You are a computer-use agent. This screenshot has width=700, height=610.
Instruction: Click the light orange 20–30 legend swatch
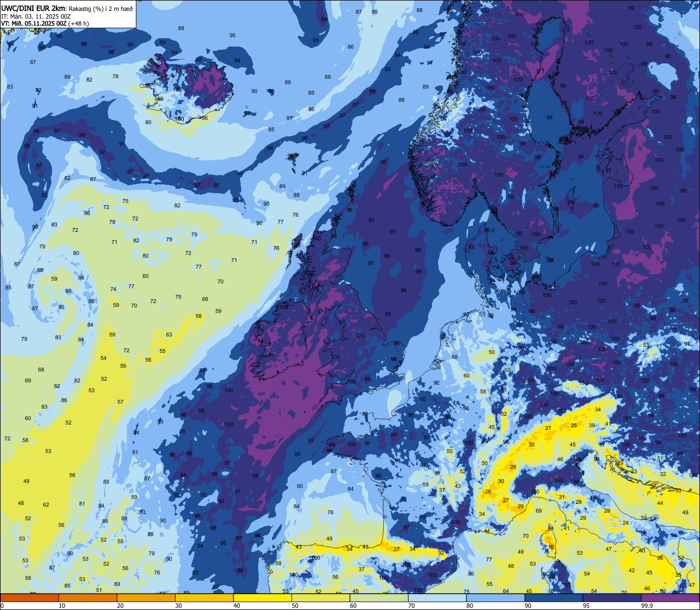point(146,597)
